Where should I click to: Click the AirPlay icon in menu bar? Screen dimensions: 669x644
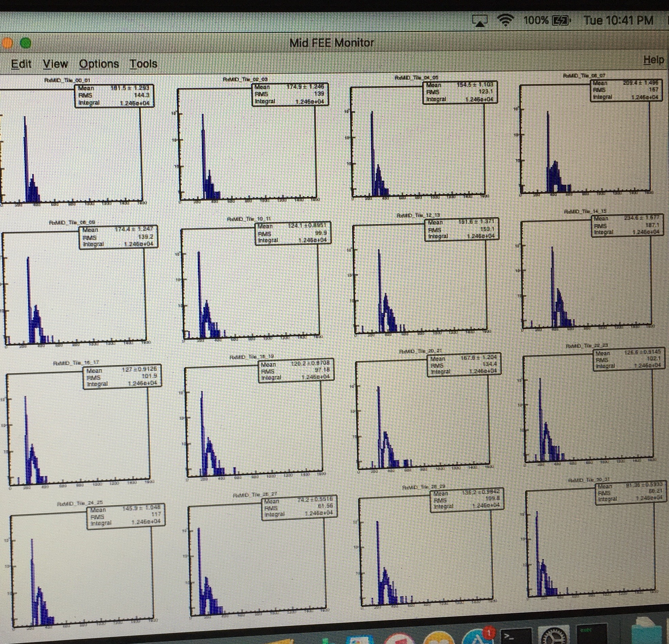click(x=480, y=21)
